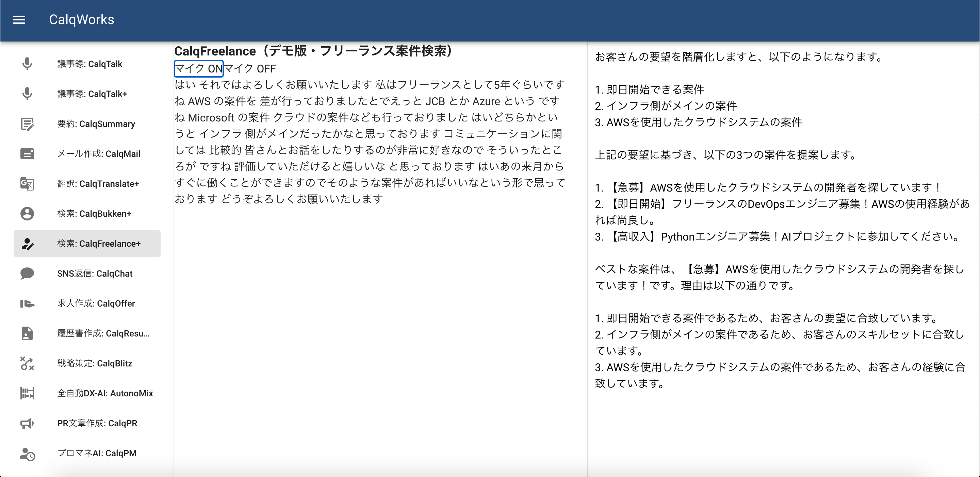Click the CalqTranslate+ translate icon

point(27,184)
